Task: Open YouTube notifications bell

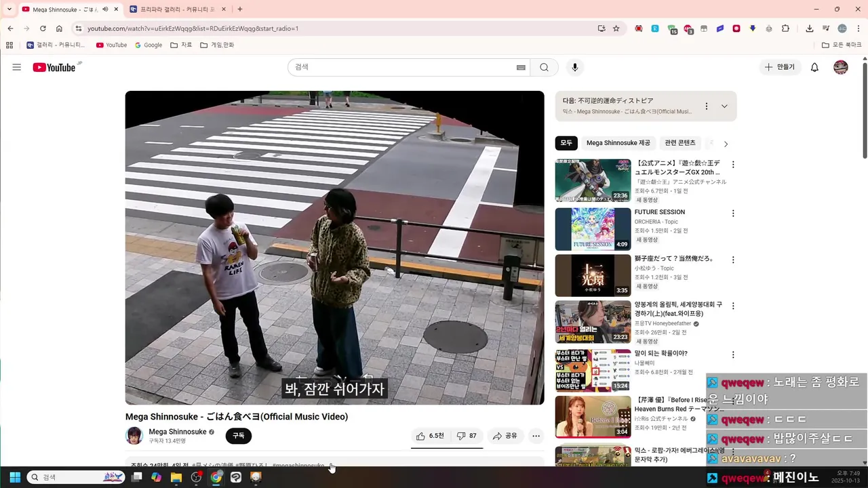Action: tap(814, 67)
